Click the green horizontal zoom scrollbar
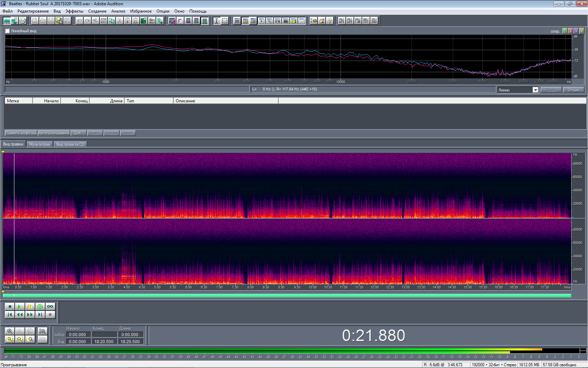 coord(287,295)
